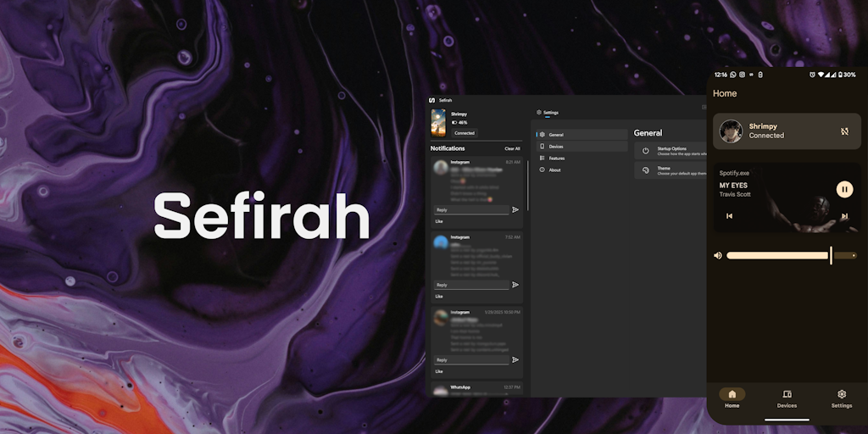The width and height of the screenshot is (868, 434).
Task: Pause MY EYES playback on phone
Action: tap(844, 189)
